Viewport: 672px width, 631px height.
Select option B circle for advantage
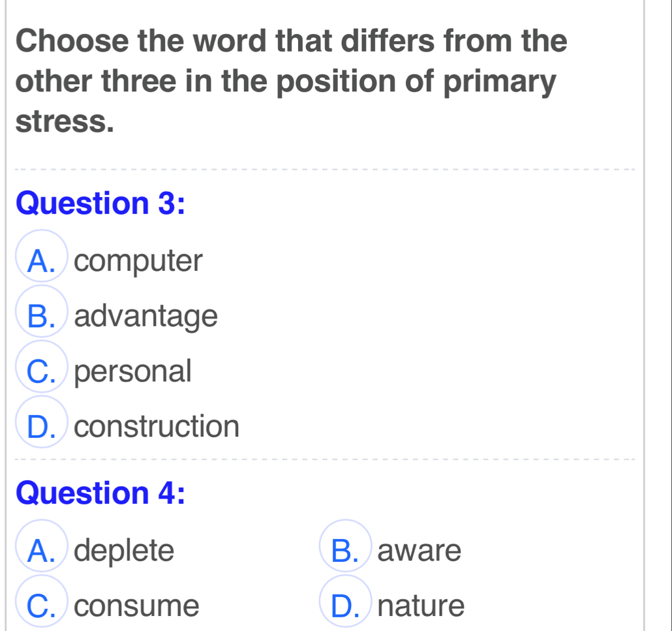click(x=43, y=317)
